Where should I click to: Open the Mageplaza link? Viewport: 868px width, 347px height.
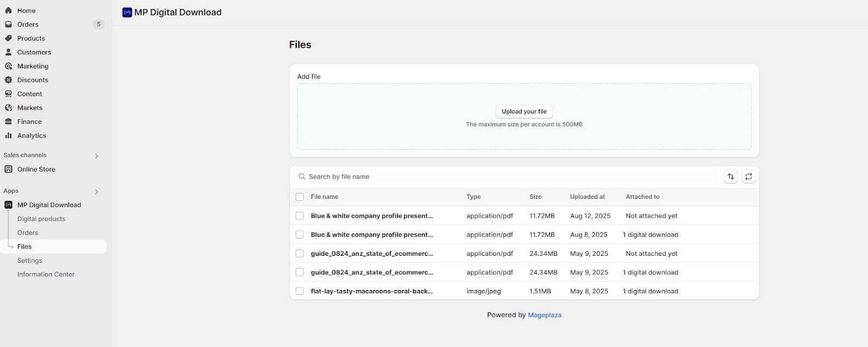(545, 315)
